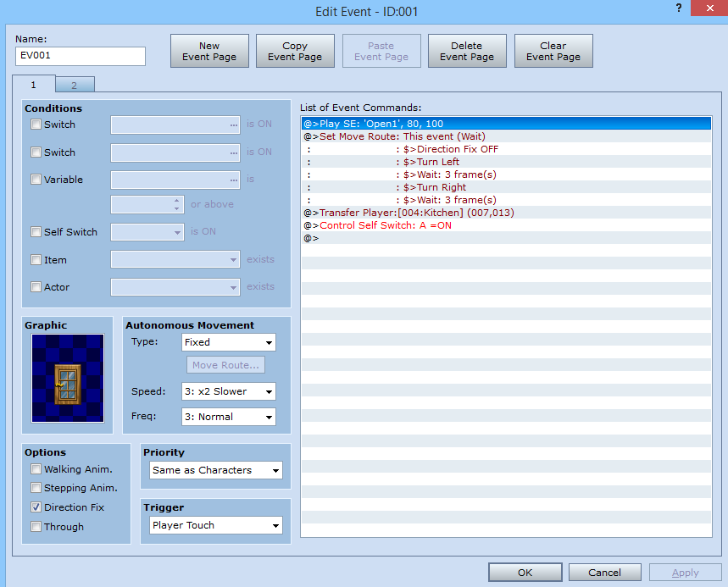This screenshot has height=587, width=728.
Task: Click the Delete Event Page button
Action: tap(467, 51)
